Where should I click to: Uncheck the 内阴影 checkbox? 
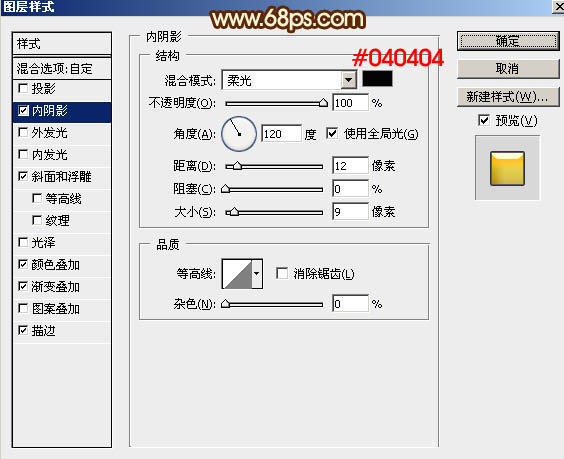click(23, 110)
